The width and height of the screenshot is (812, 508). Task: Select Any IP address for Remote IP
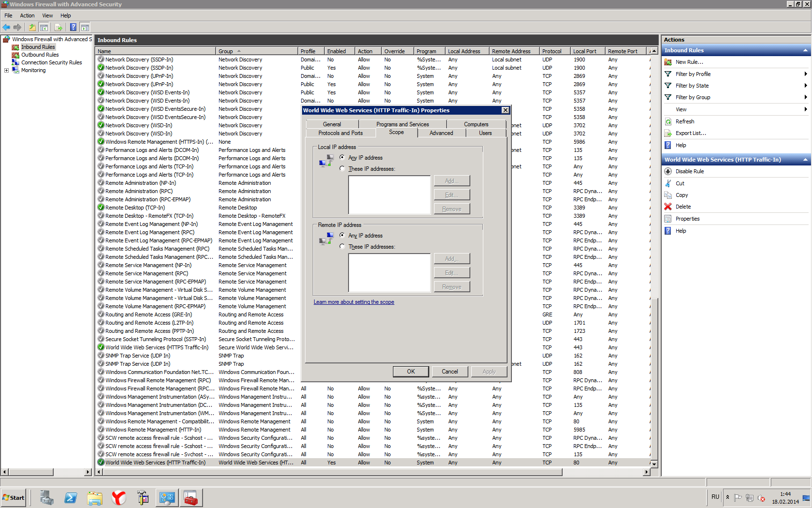tap(342, 236)
